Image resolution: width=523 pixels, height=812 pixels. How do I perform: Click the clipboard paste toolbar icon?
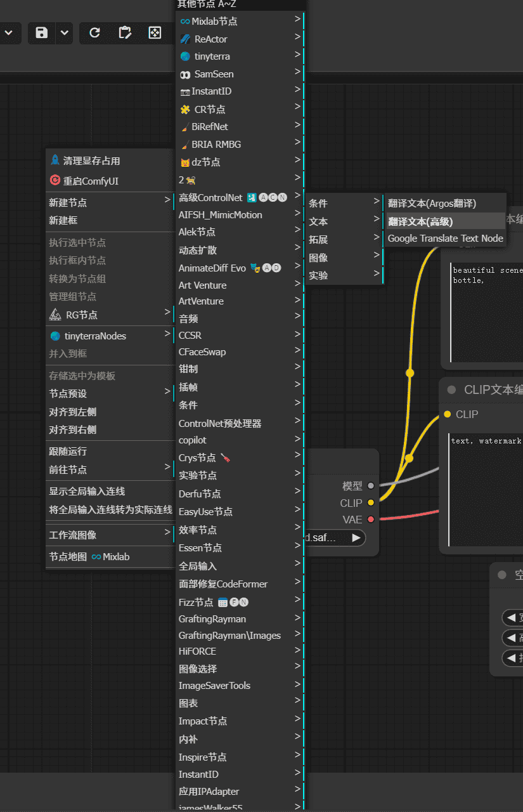124,32
